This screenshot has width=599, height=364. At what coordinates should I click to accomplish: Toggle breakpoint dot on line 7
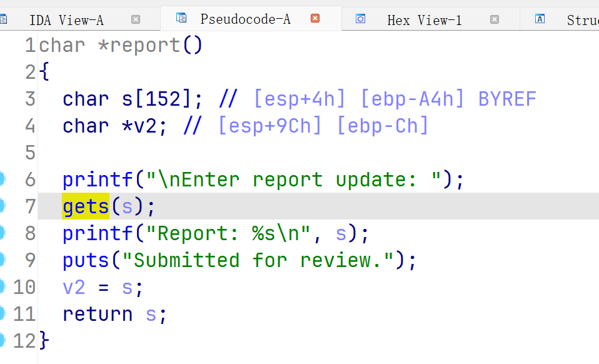3,206
